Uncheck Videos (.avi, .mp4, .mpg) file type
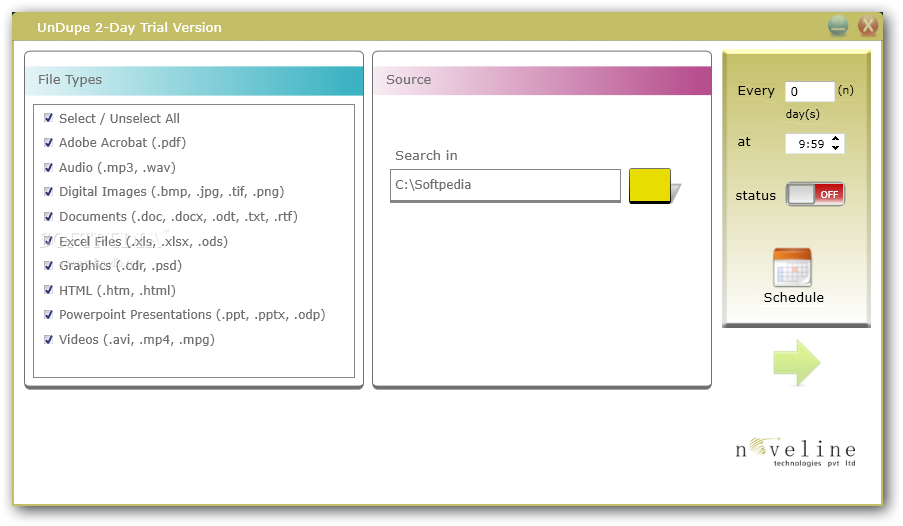The image size is (903, 526). [x=48, y=339]
